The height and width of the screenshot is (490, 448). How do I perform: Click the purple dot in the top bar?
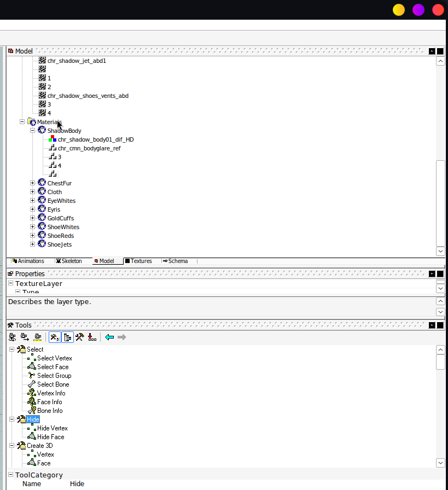coord(418,9)
